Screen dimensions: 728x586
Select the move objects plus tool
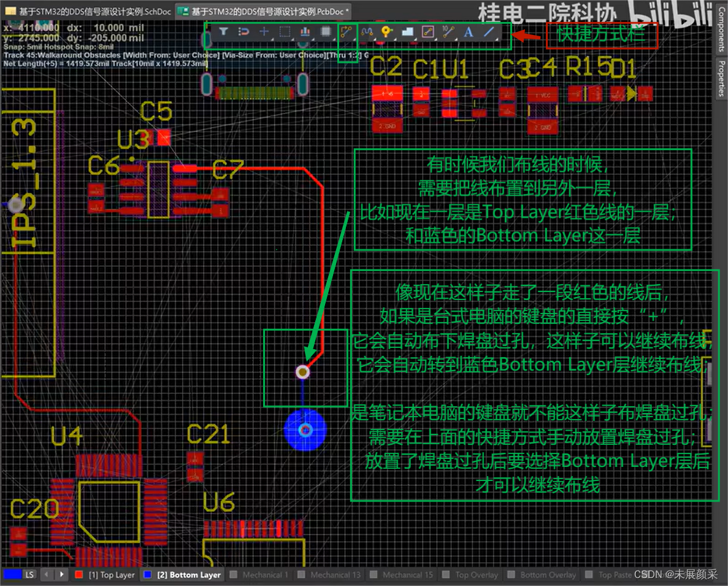[x=264, y=31]
